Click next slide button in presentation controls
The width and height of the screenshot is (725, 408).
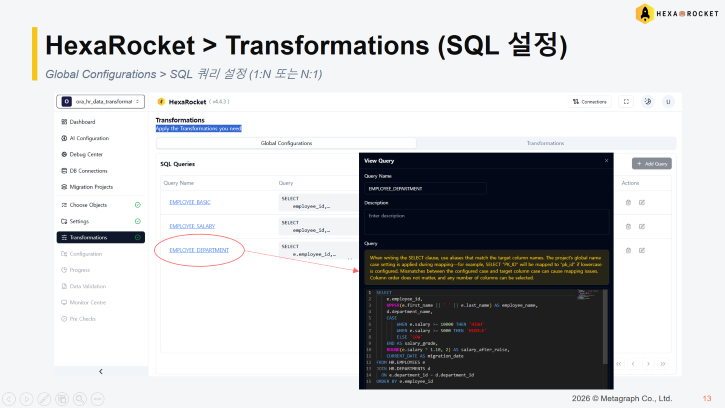pyautogui.click(x=27, y=399)
